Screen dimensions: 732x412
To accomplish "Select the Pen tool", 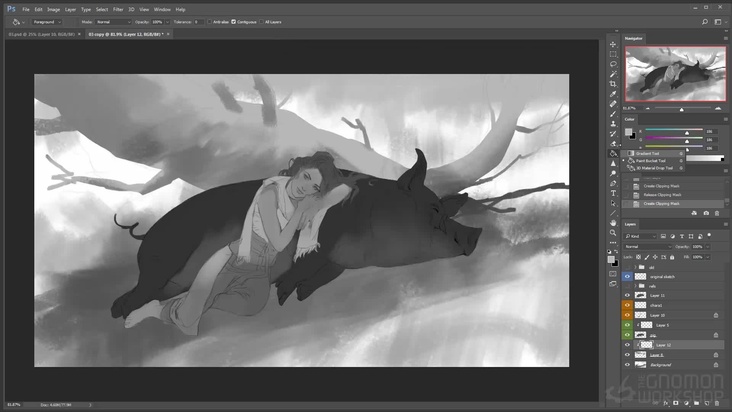I will coord(613,183).
